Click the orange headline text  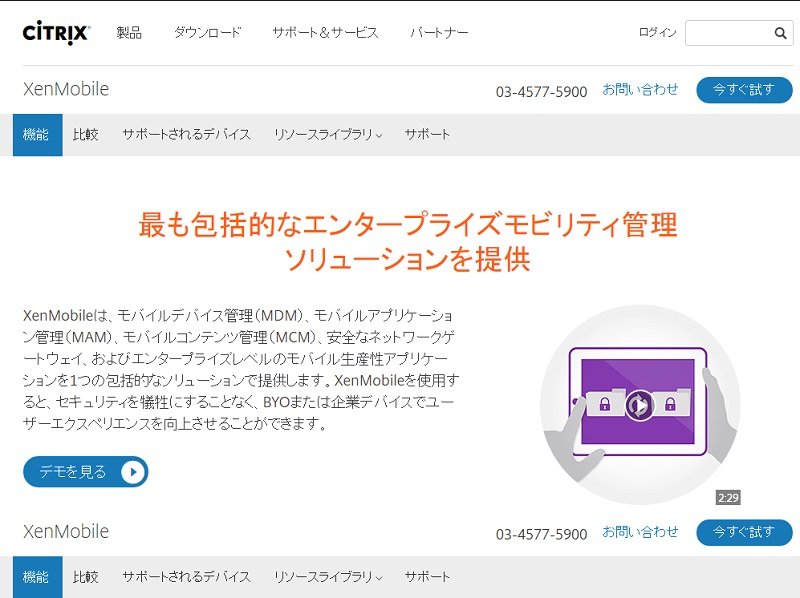click(x=408, y=241)
